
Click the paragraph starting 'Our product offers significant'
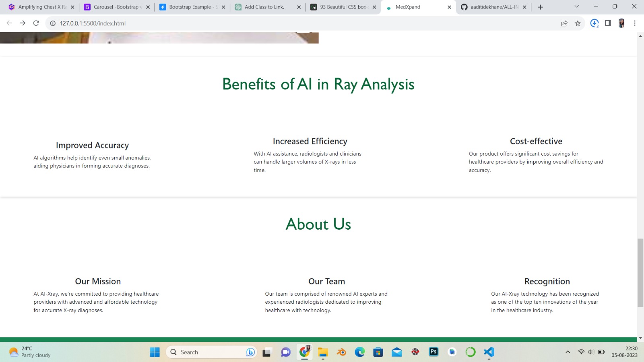click(x=536, y=162)
